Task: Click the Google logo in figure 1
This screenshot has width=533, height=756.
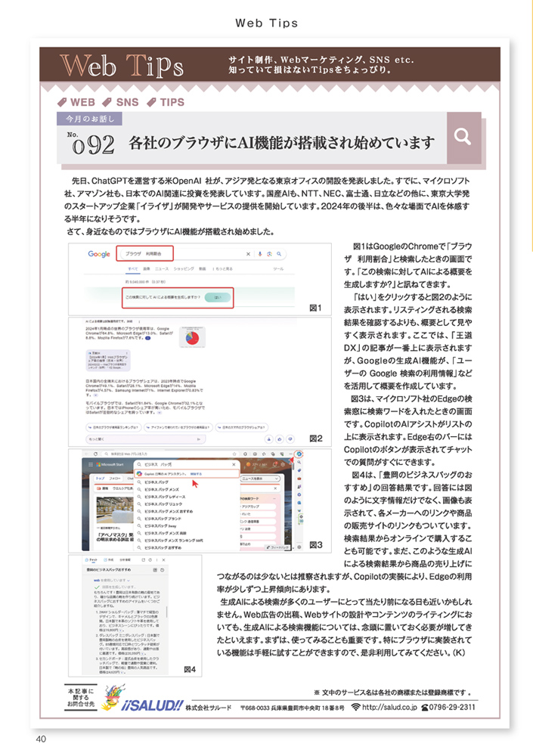Action: point(99,253)
